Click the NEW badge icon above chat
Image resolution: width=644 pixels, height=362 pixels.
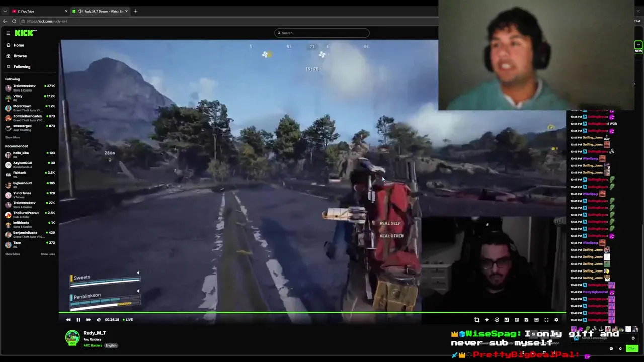638,47
